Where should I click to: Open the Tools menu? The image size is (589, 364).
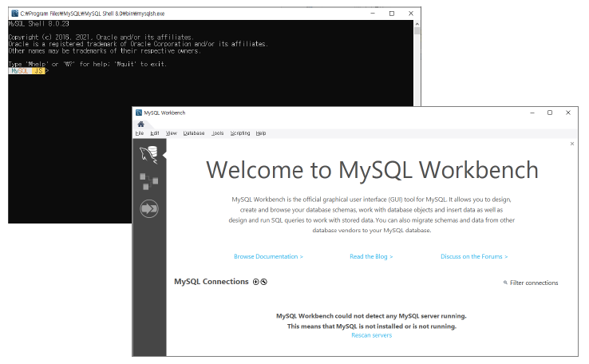218,133
